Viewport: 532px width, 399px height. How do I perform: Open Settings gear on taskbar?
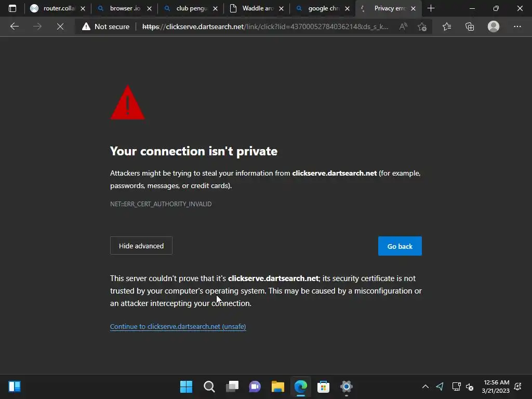pyautogui.click(x=347, y=387)
